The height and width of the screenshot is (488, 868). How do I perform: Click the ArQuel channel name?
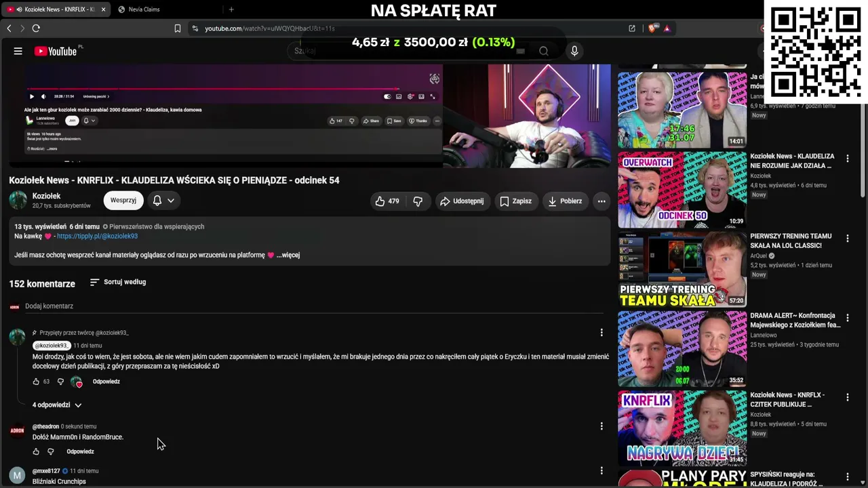[759, 256]
